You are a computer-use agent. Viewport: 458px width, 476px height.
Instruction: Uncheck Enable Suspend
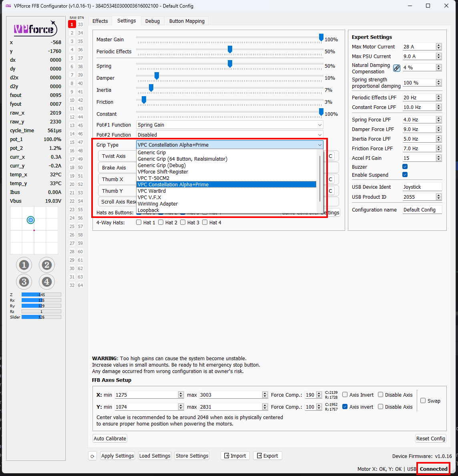click(x=405, y=175)
